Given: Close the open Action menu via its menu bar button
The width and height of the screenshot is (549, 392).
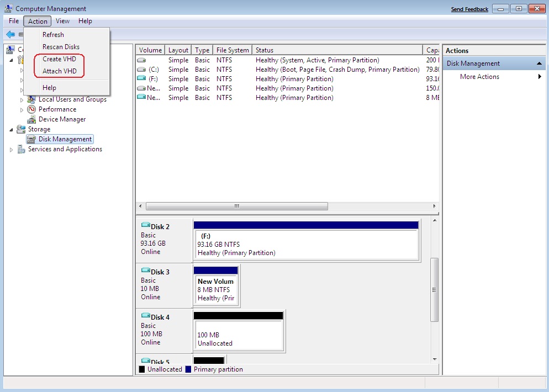Looking at the screenshot, I should tap(38, 22).
